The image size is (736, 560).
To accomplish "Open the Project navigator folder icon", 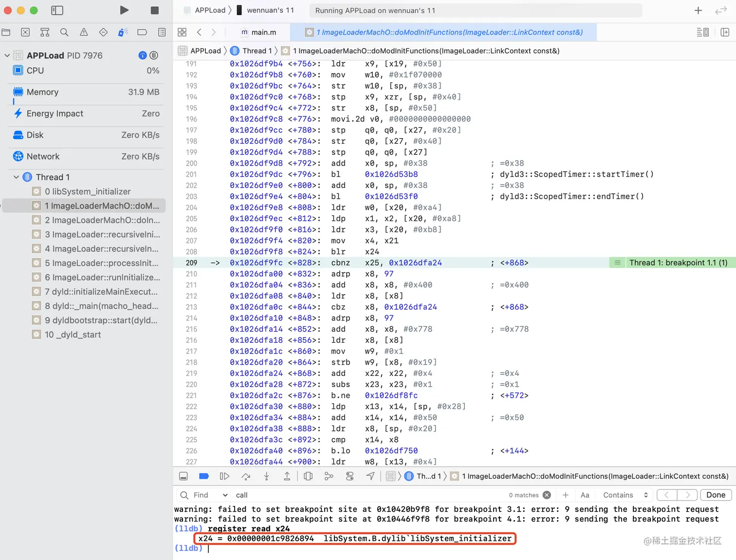I will [6, 32].
